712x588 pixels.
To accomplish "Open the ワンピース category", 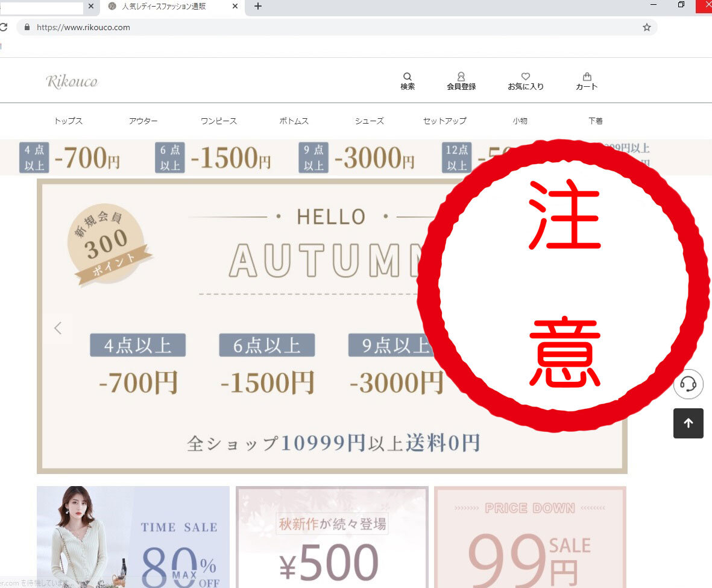I will click(218, 121).
